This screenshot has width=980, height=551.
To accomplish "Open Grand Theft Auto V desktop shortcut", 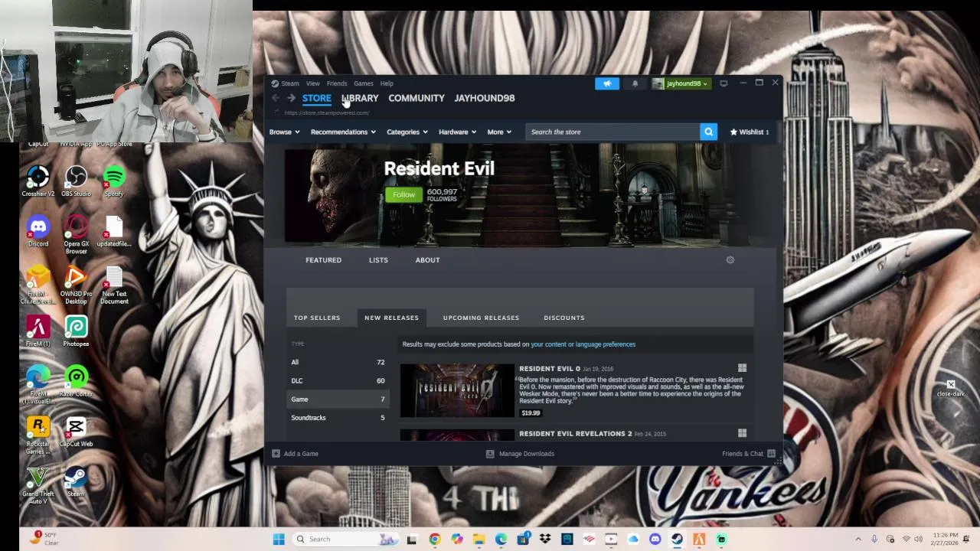I will click(38, 484).
